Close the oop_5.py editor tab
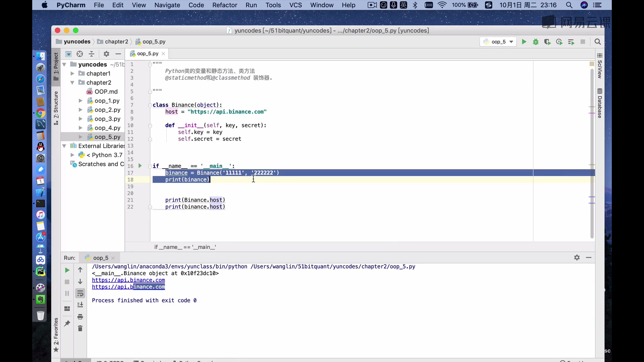 coord(163,54)
